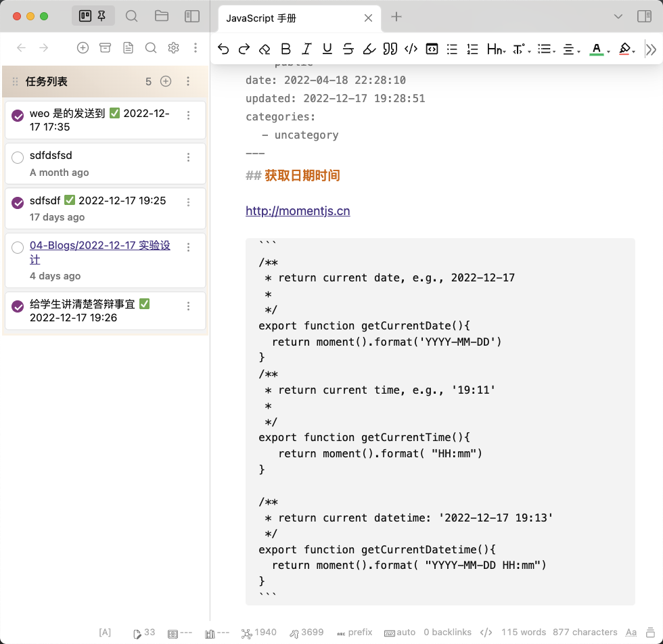The width and height of the screenshot is (663, 644).
Task: Click the archive box icon
Action: [x=106, y=48]
